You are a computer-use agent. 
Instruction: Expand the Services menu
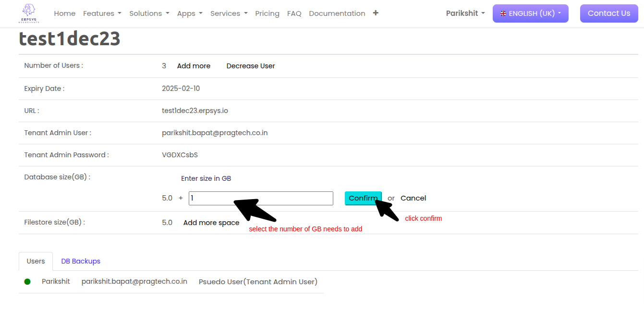click(229, 13)
